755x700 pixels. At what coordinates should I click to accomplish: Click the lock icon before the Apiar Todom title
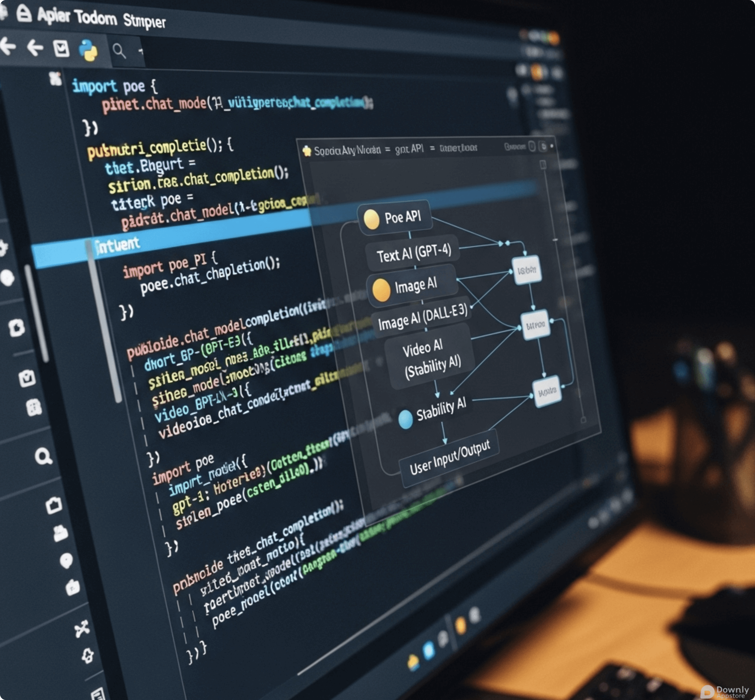pos(24,14)
